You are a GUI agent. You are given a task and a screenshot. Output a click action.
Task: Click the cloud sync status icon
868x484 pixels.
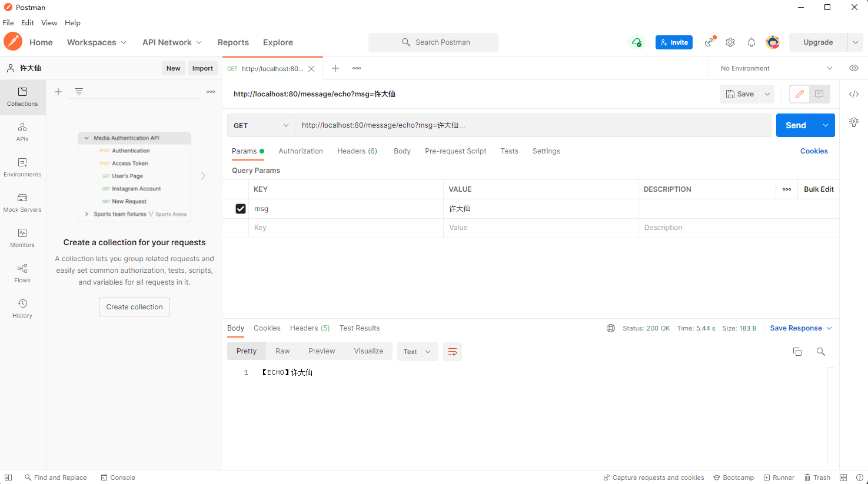click(637, 42)
